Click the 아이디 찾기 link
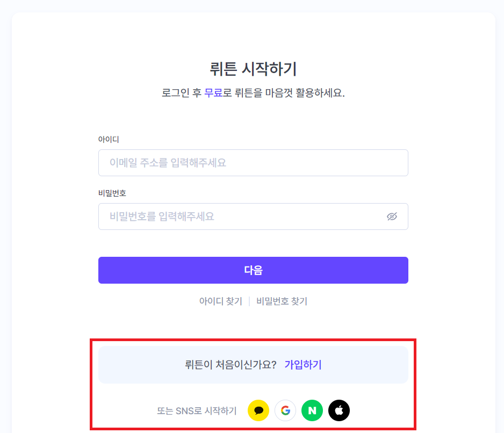504x433 pixels. (221, 301)
